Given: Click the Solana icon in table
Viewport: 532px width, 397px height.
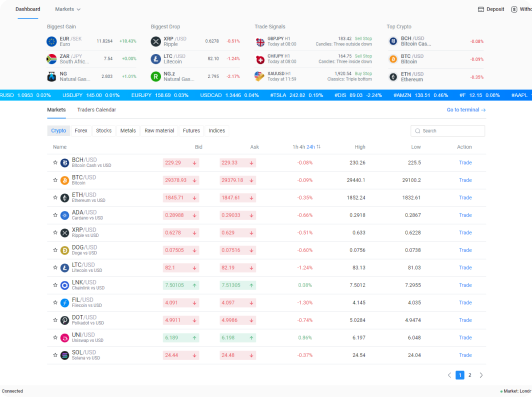Looking at the screenshot, I should 64,356.
